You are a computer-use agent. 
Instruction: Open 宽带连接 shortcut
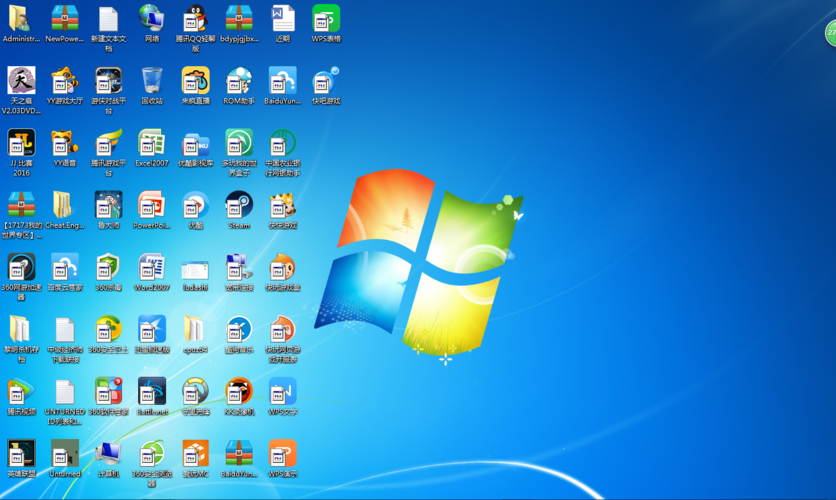point(239,267)
